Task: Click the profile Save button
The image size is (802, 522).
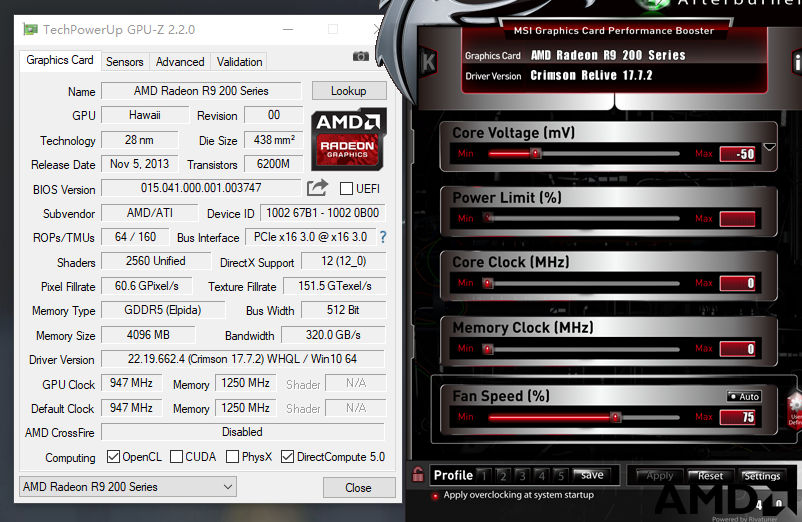Action: pos(592,475)
